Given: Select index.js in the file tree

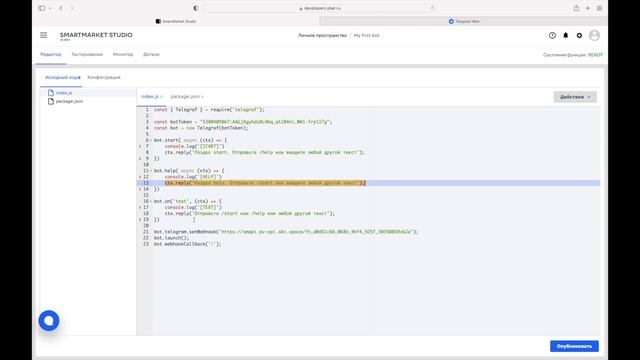Looking at the screenshot, I should pyautogui.click(x=64, y=93).
